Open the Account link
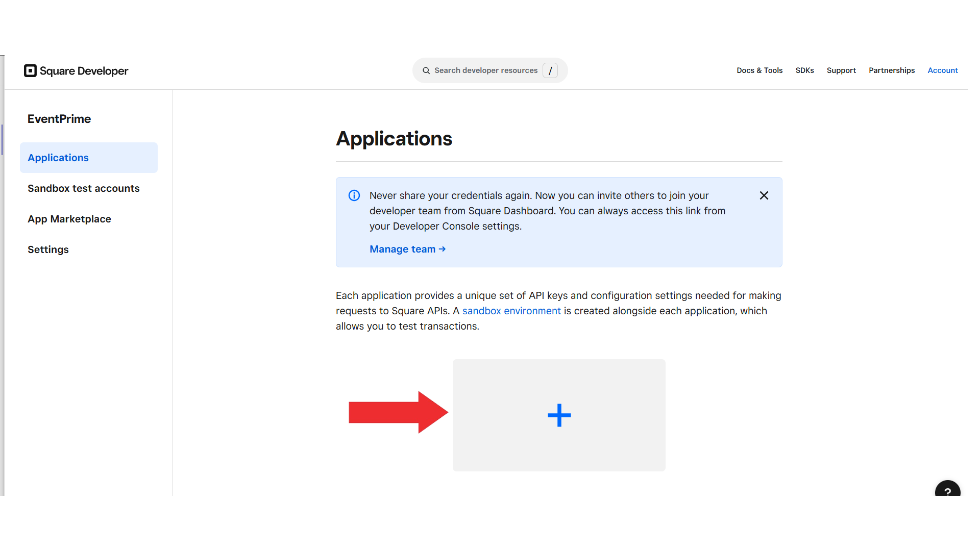Viewport: 980px width, 551px height. [x=942, y=70]
